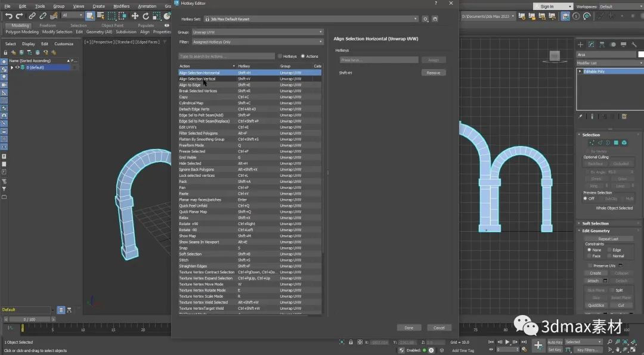Open the Group dropdown showing Unwrap UVW
The height and width of the screenshot is (355, 644).
(x=258, y=32)
